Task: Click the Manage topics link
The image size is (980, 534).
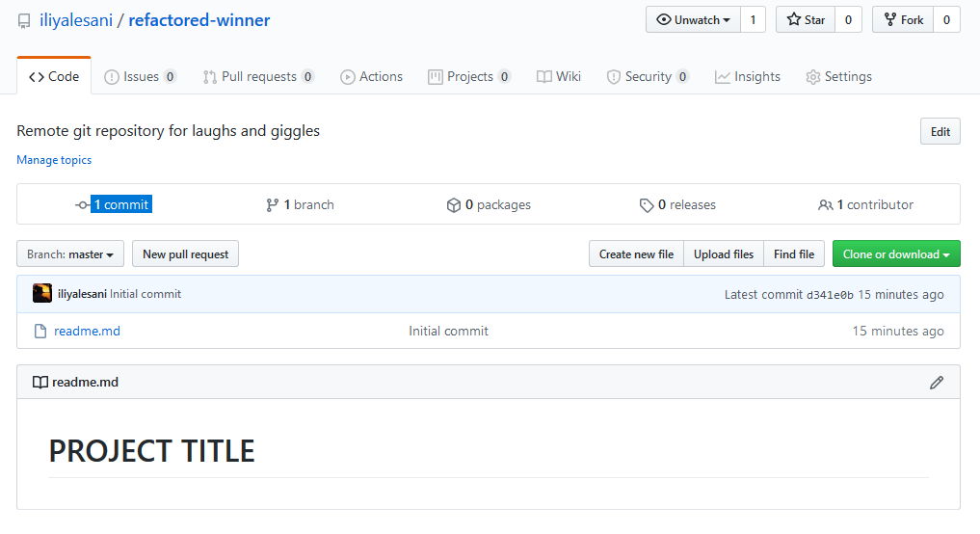Action: 54,160
